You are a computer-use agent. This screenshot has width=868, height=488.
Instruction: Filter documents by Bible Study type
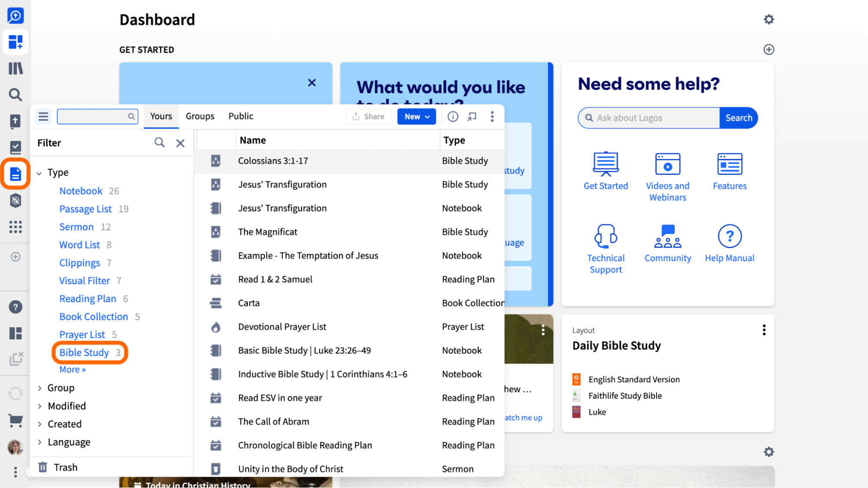(x=84, y=353)
